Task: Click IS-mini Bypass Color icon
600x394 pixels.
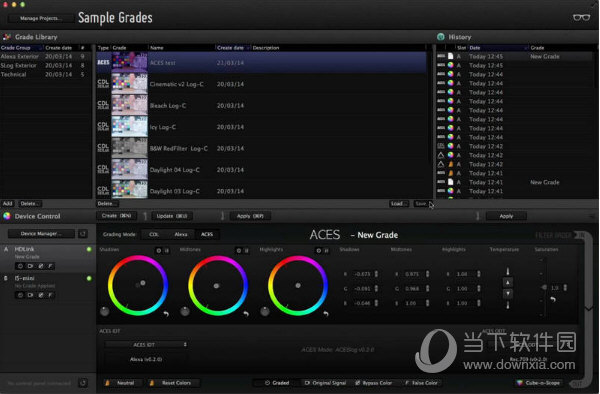Action: (x=41, y=295)
